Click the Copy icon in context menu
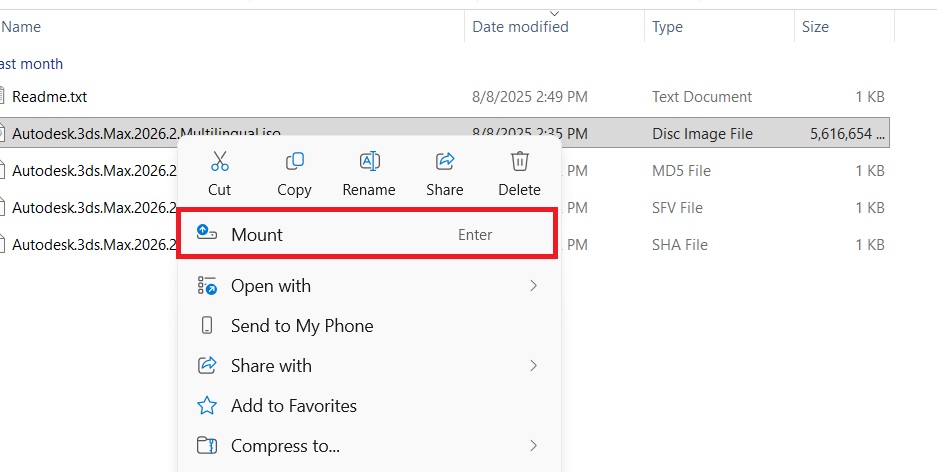Screen dimensions: 937x472 click(294, 161)
